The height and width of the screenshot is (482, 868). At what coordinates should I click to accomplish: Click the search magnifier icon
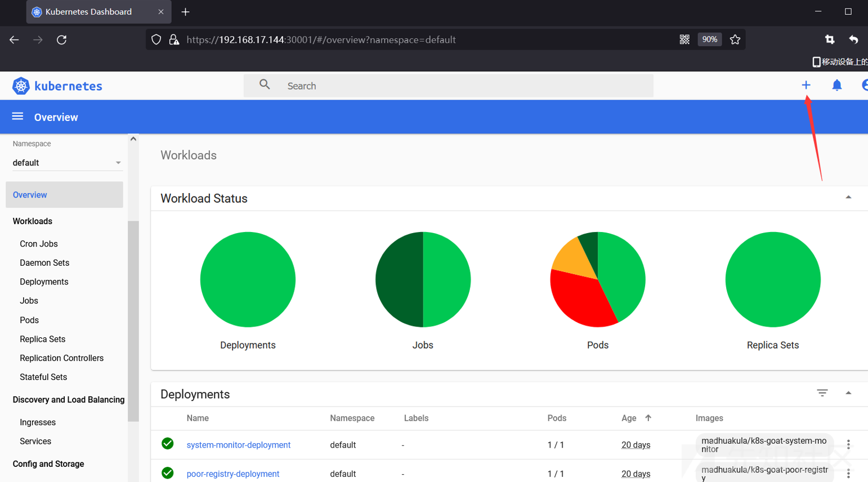(265, 84)
